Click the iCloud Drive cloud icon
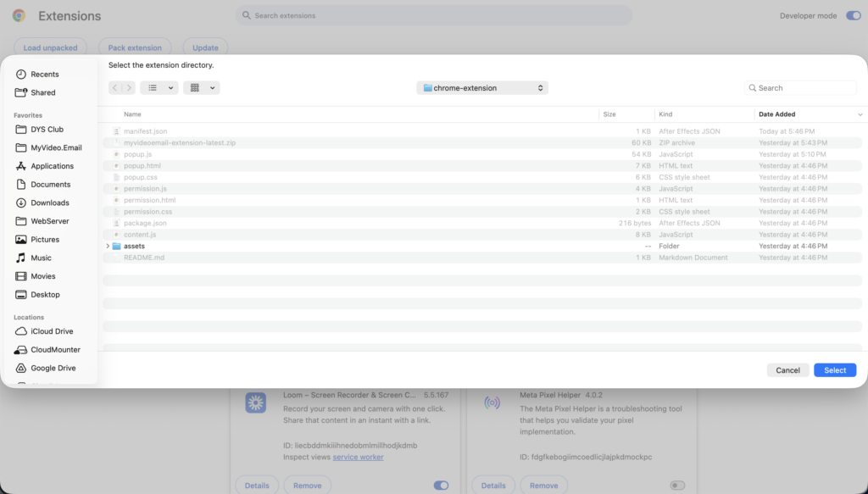 click(x=21, y=331)
